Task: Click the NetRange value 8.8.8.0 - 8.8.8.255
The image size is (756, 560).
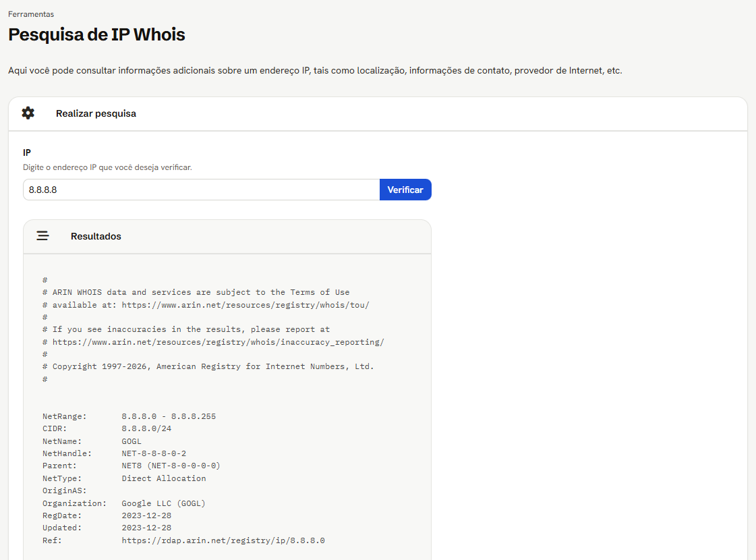Action: [x=169, y=416]
